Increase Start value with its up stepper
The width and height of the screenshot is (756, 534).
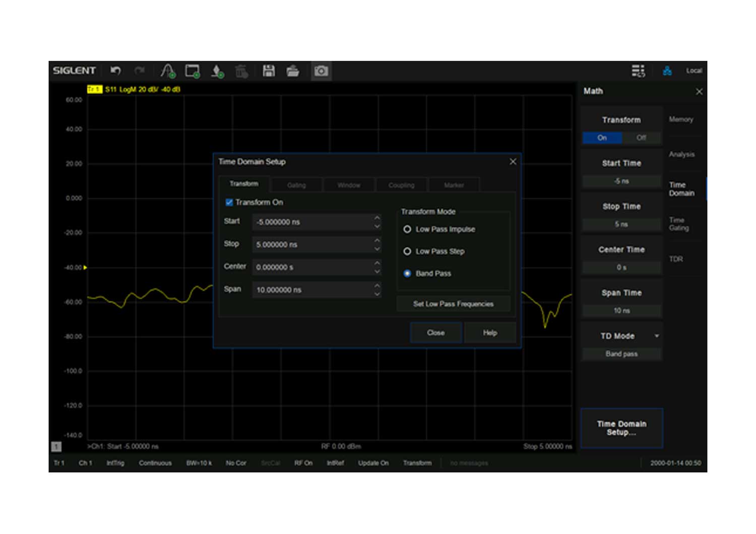377,218
